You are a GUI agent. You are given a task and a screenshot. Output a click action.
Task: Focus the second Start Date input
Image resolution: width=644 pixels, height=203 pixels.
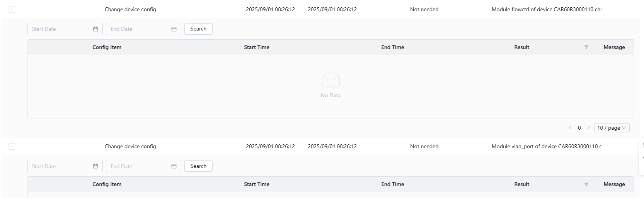click(x=65, y=166)
